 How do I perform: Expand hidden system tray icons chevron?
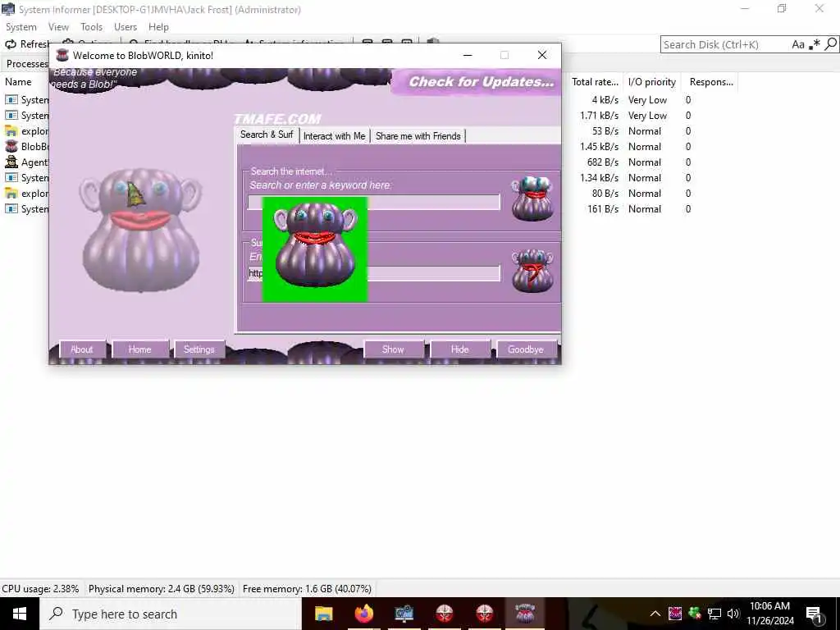[655, 614]
